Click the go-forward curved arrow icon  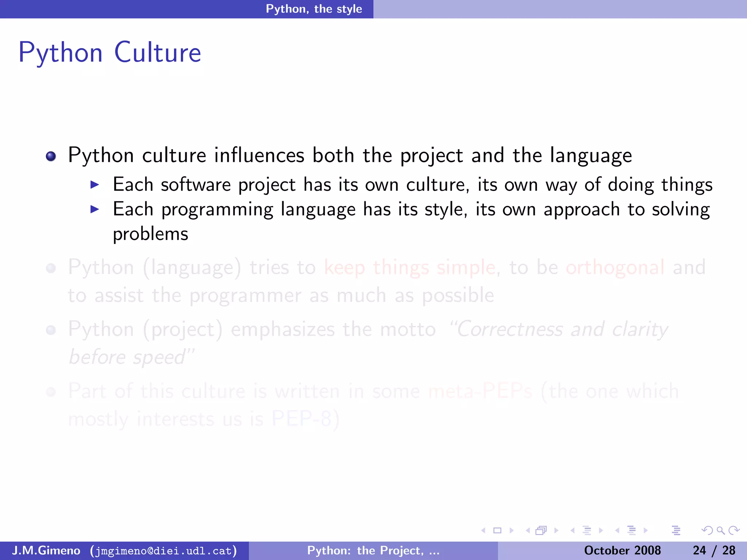click(x=734, y=530)
